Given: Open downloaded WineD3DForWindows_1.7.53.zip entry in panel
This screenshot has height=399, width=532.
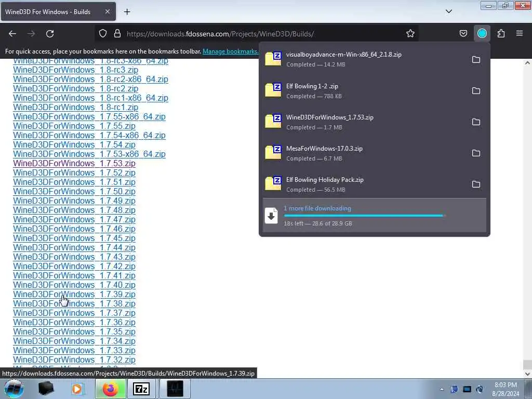Looking at the screenshot, I should [363, 122].
